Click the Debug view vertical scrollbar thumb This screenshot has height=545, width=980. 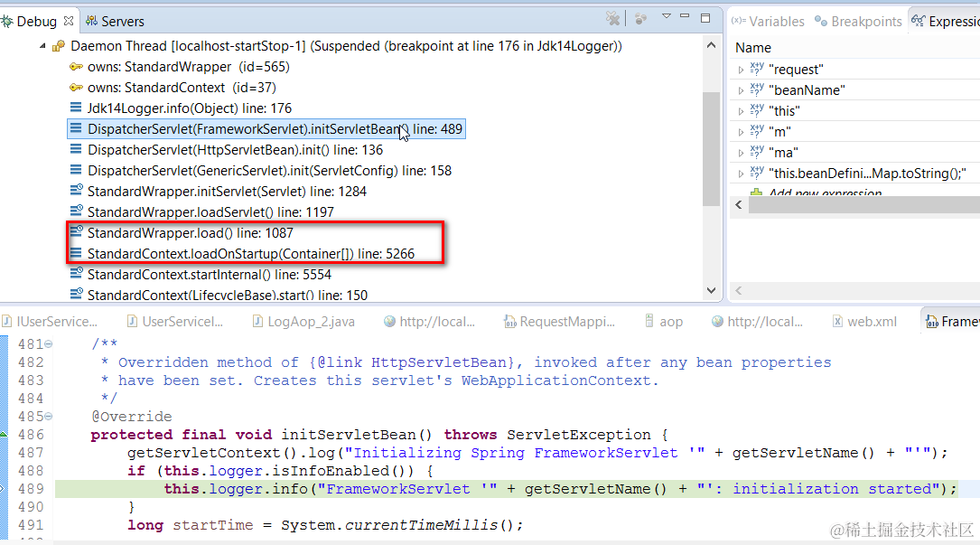coord(711,149)
